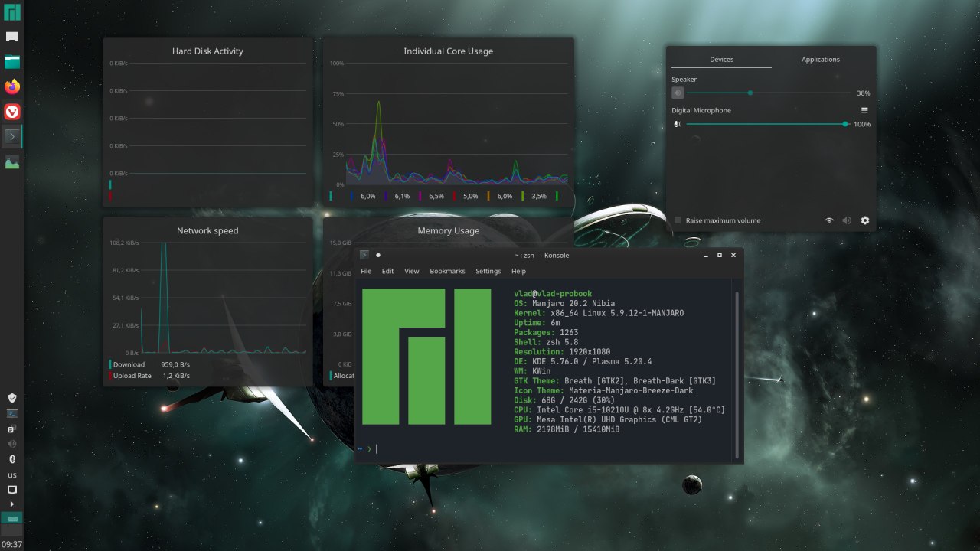The width and height of the screenshot is (980, 551).
Task: Mute the Digital Microphone icon
Action: pyautogui.click(x=678, y=124)
